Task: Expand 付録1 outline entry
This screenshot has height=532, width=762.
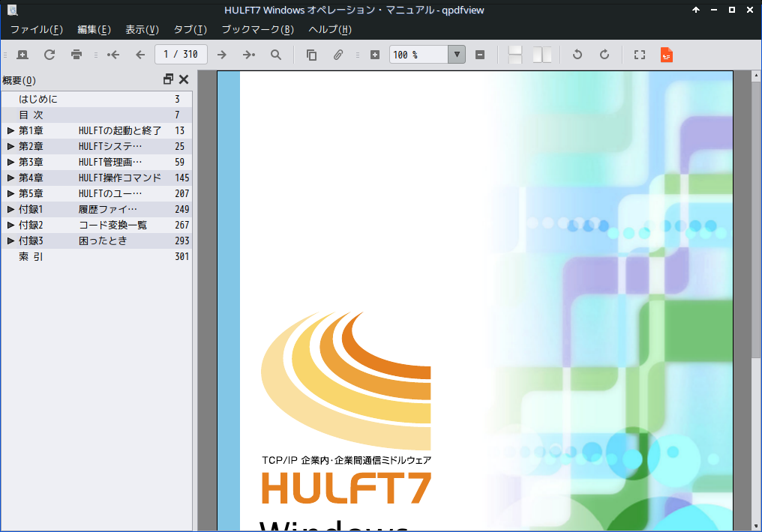Action: 10,209
